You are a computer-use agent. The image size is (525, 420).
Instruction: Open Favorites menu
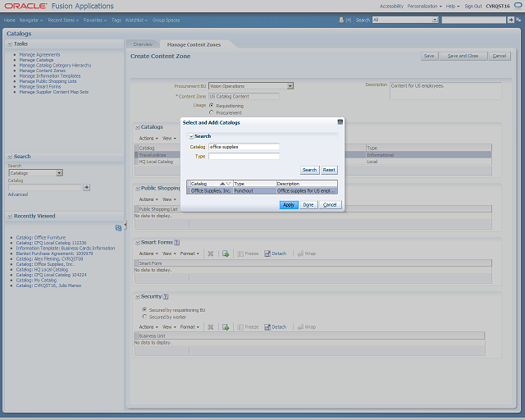(x=95, y=20)
